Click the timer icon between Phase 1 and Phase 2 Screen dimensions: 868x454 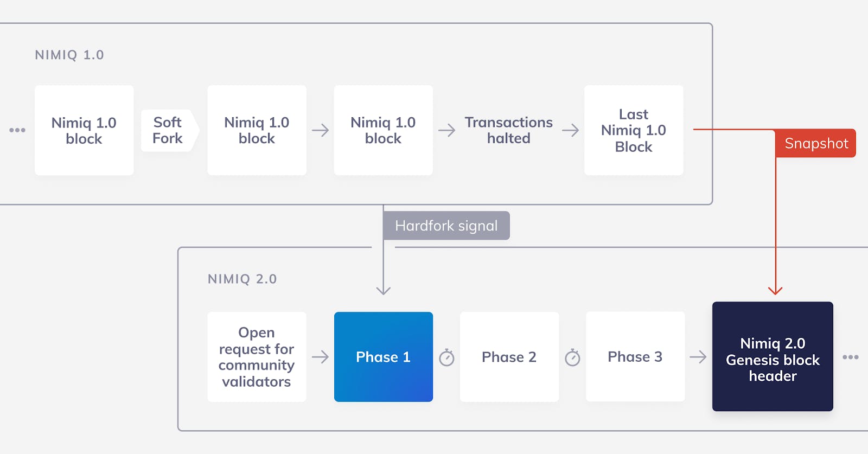tap(446, 357)
